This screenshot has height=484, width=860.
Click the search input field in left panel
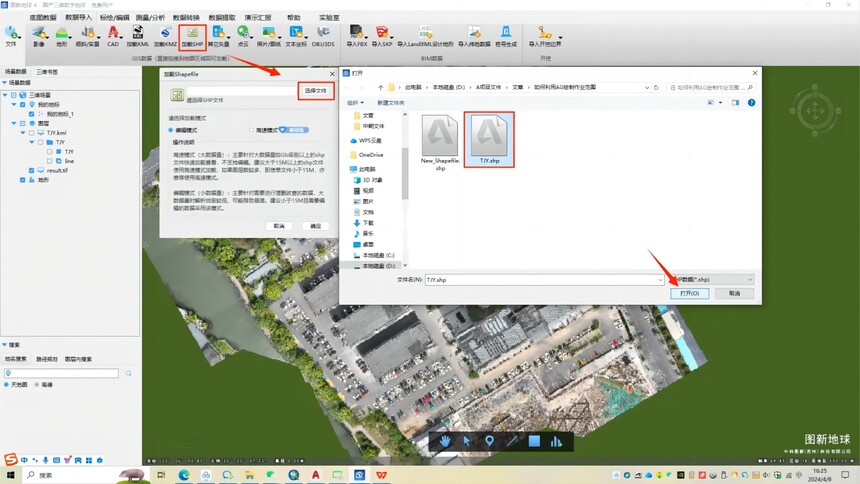coord(61,373)
